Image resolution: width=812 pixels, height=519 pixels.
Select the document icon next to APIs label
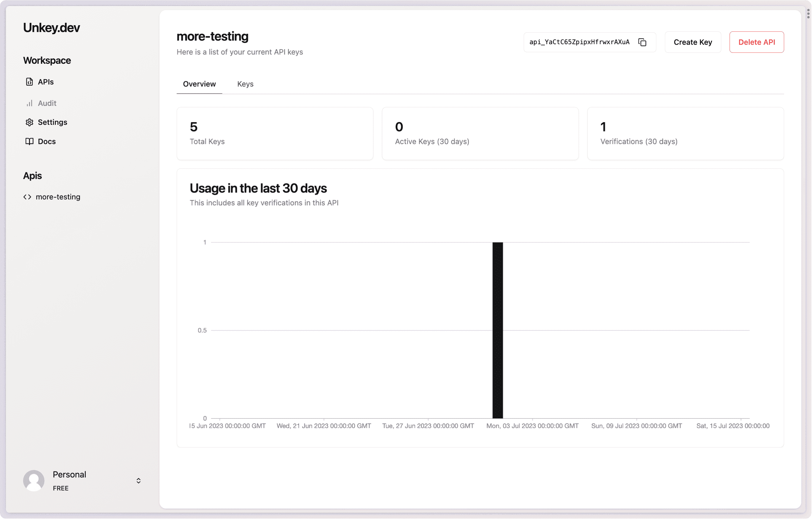point(29,82)
